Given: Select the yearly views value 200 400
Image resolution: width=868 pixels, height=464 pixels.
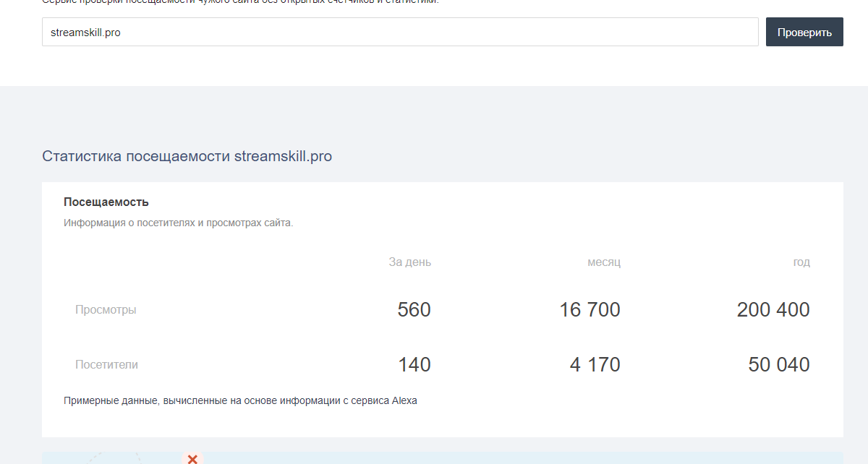Looking at the screenshot, I should [x=773, y=310].
